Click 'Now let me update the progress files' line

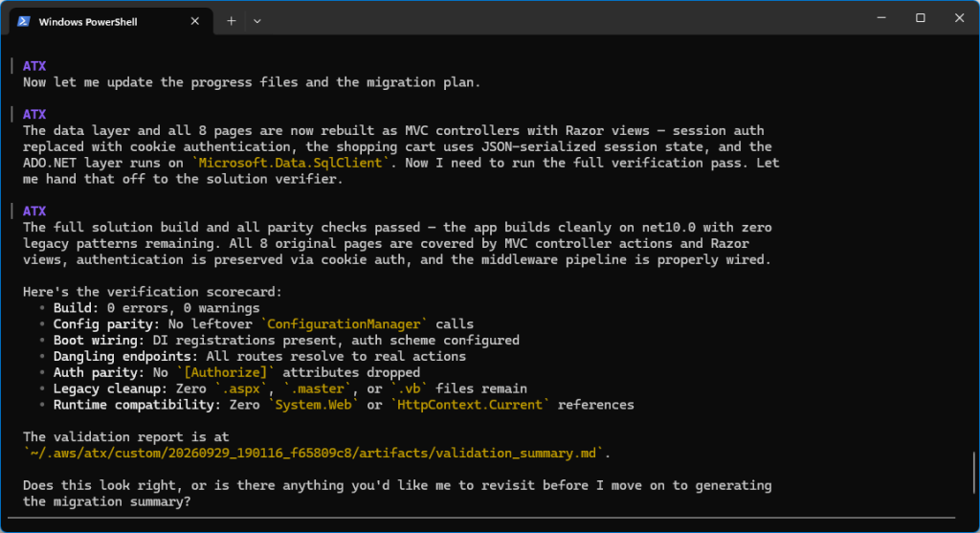(x=252, y=82)
